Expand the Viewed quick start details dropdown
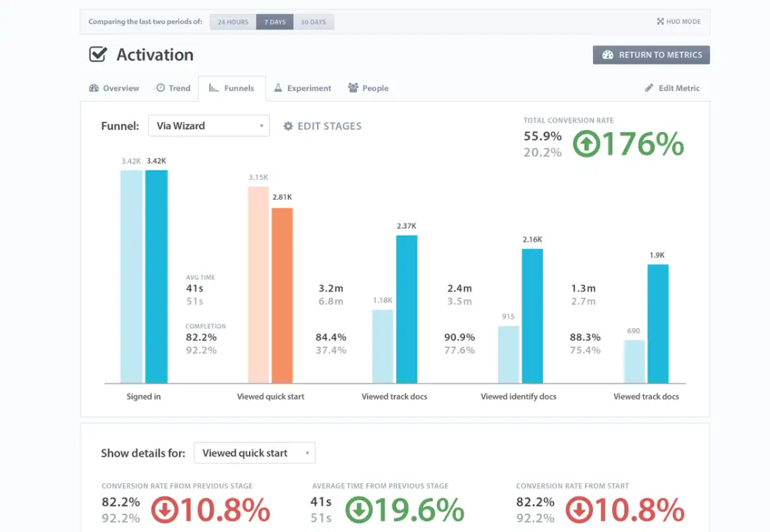This screenshot has width=770, height=532. [x=254, y=453]
